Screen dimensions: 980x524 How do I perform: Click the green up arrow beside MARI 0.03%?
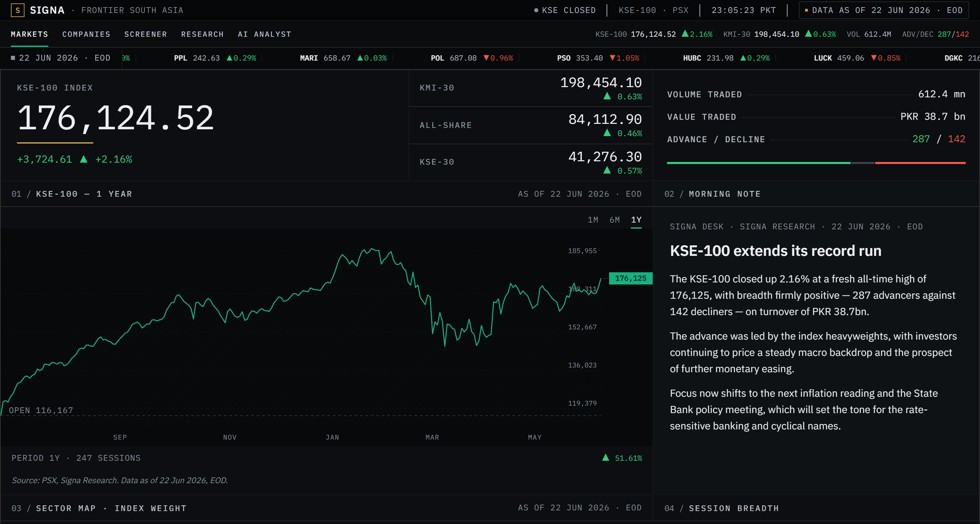click(x=360, y=58)
